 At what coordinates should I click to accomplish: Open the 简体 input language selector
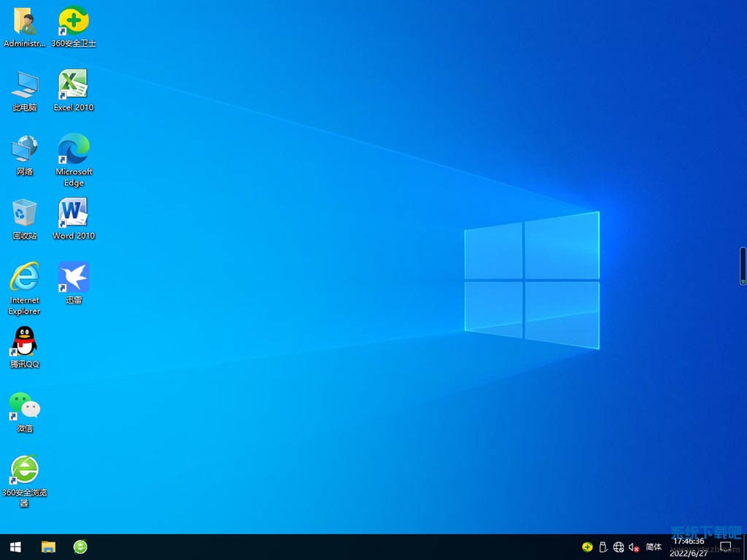pos(653,547)
